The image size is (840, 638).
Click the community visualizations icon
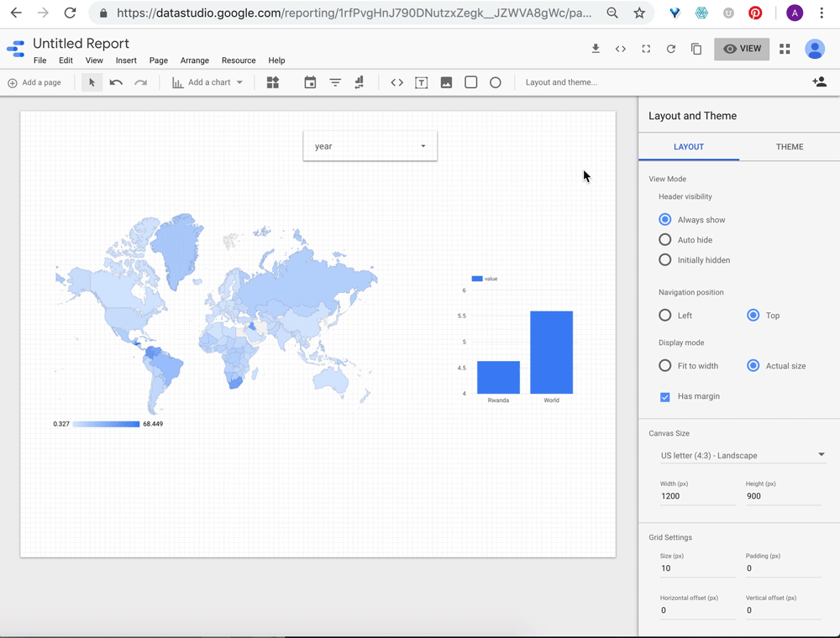tap(273, 82)
